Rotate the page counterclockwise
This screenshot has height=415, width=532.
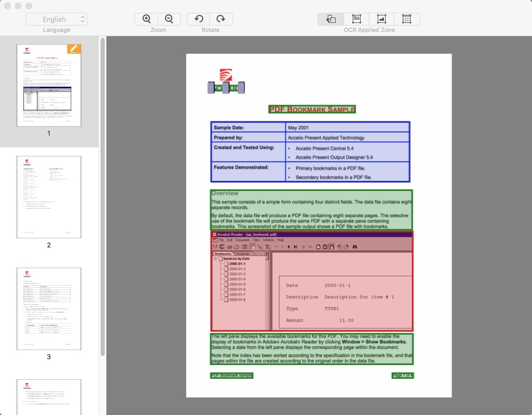[x=198, y=18]
